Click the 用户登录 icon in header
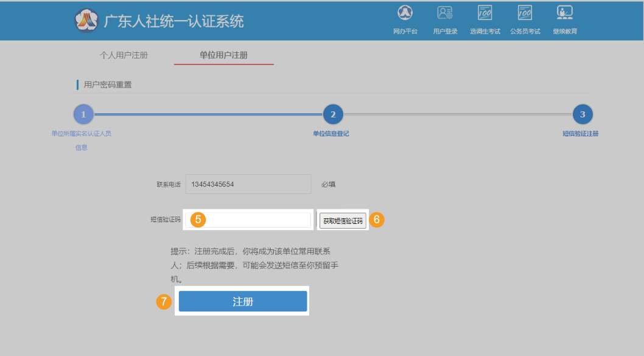The image size is (644, 356). tap(445, 13)
